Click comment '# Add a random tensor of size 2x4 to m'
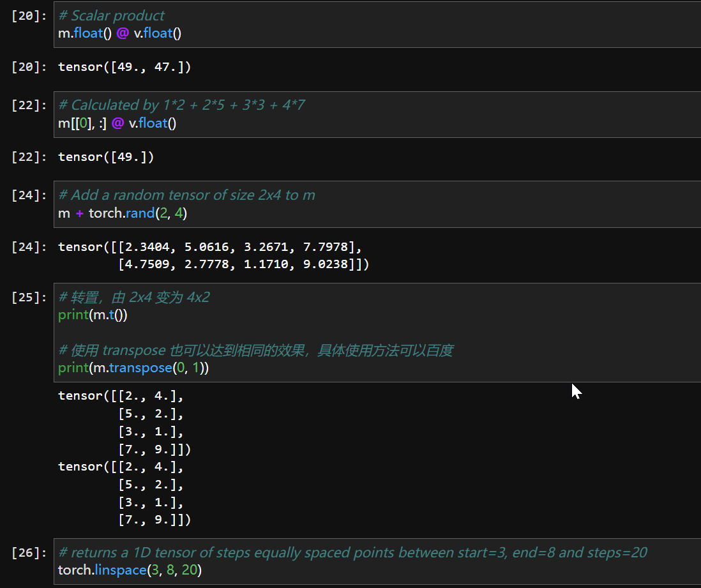The width and height of the screenshot is (701, 588). (x=186, y=195)
